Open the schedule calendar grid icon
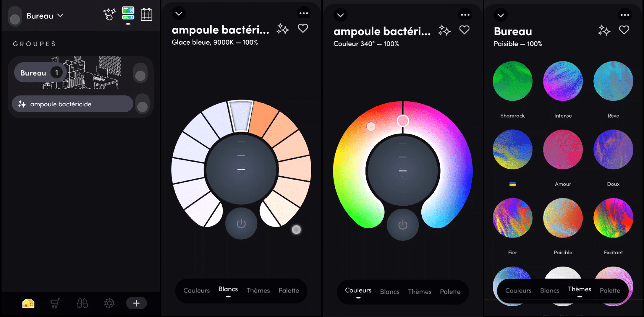Screen dimensions: 644x317 click(x=146, y=14)
